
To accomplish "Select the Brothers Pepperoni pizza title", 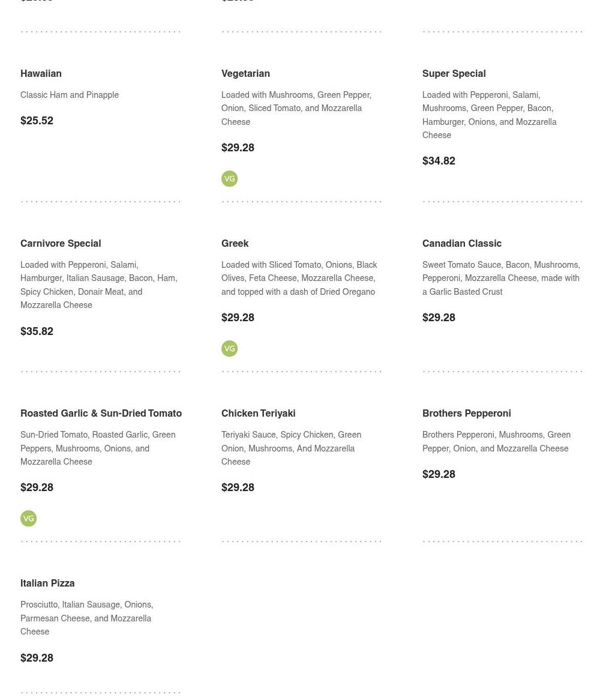I will click(x=466, y=414).
